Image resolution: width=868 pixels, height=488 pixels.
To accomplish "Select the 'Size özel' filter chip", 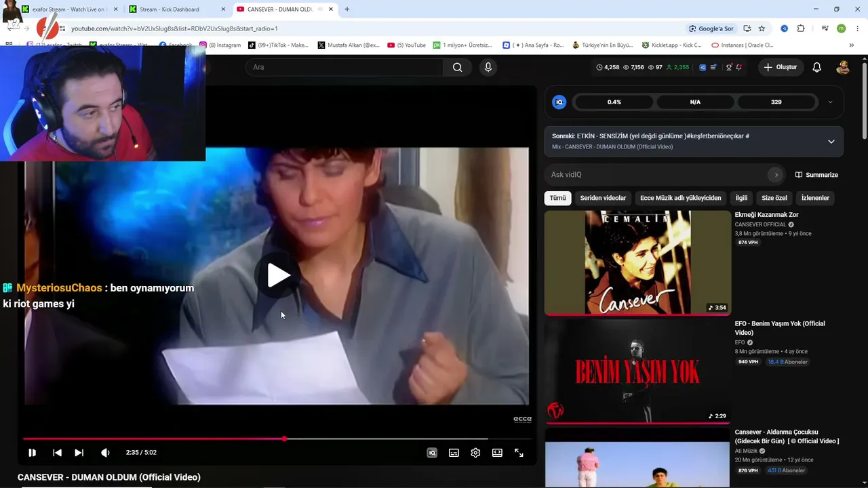I will coord(774,198).
